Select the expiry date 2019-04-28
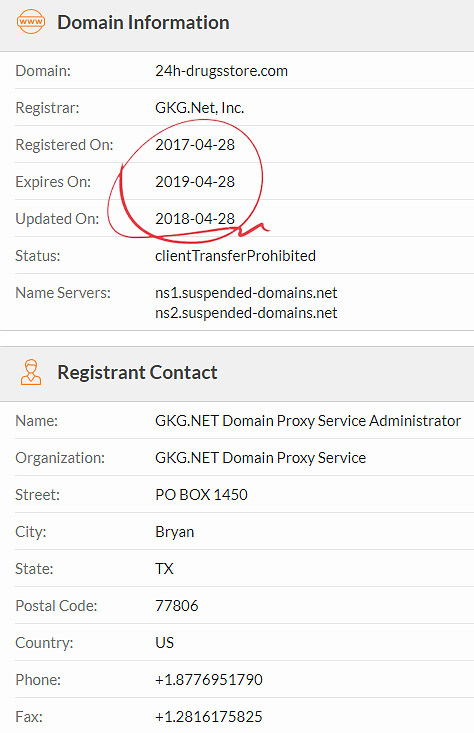Image resolution: width=474 pixels, height=733 pixels. point(195,182)
